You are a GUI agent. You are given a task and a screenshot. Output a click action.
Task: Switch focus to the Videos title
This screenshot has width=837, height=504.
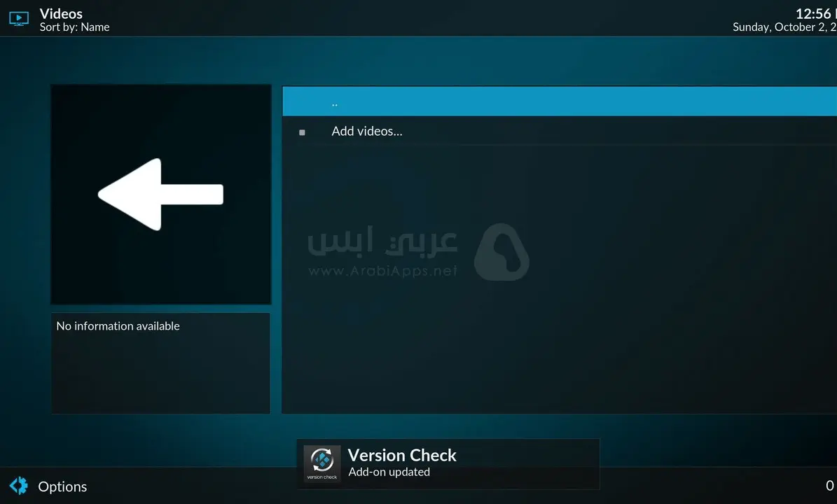click(61, 13)
